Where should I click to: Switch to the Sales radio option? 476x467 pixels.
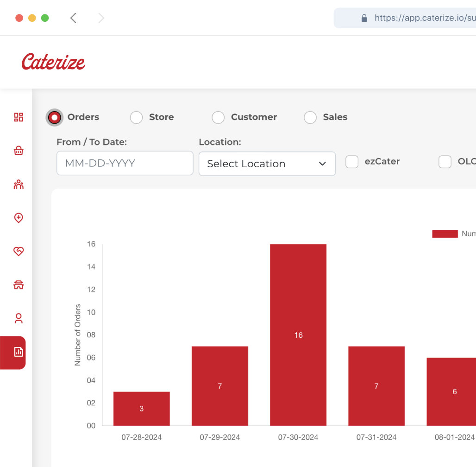tap(310, 118)
